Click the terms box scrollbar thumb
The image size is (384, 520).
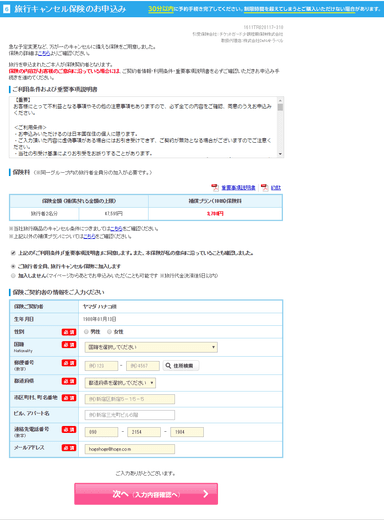click(x=280, y=107)
